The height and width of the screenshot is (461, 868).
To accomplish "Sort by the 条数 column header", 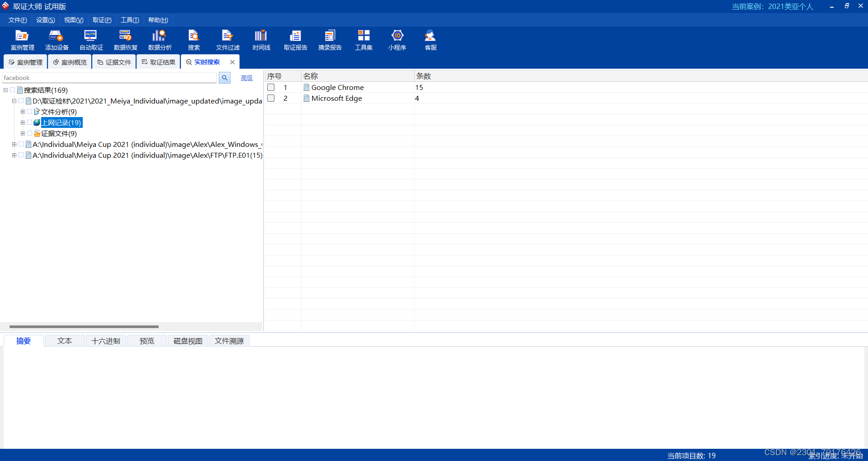I will pyautogui.click(x=641, y=76).
